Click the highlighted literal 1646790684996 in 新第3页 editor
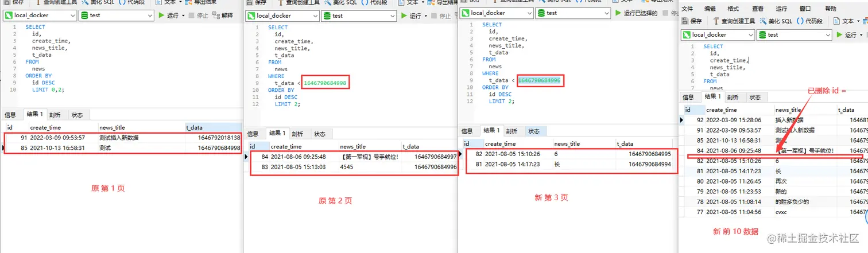Screen dimensions: 868x253 point(539,81)
